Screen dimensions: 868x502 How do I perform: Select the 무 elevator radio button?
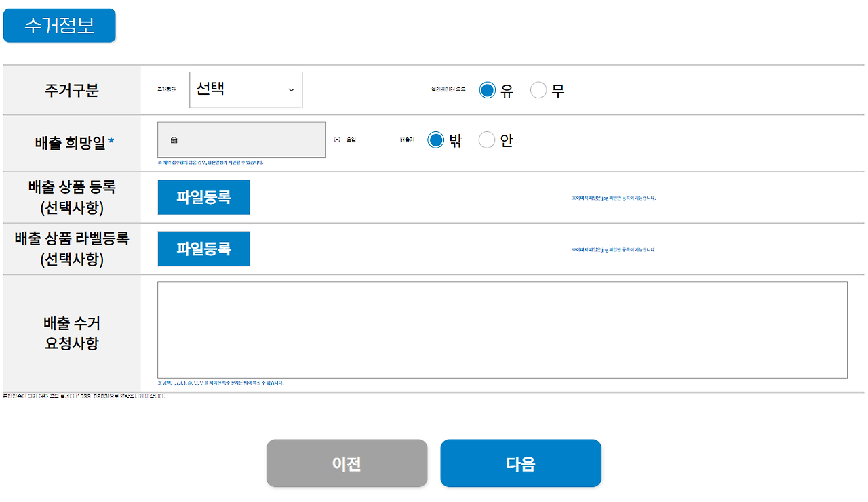(538, 90)
